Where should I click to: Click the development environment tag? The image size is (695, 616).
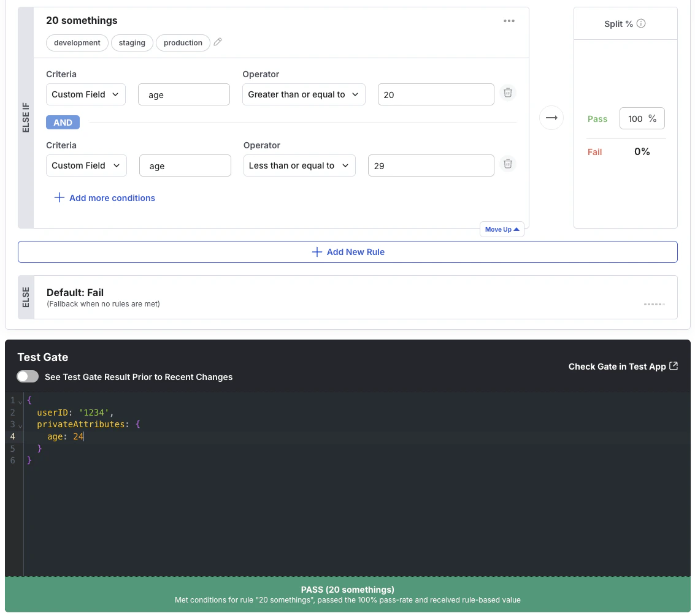(77, 42)
